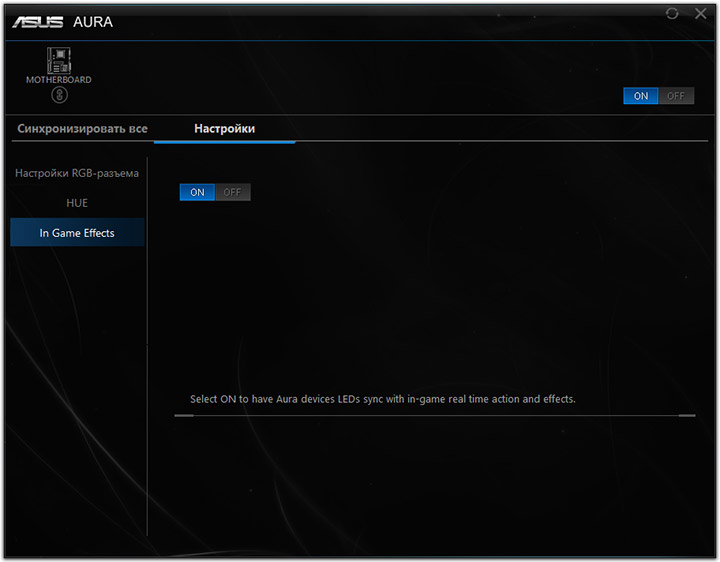Select In Game Effects menu item

tap(77, 233)
